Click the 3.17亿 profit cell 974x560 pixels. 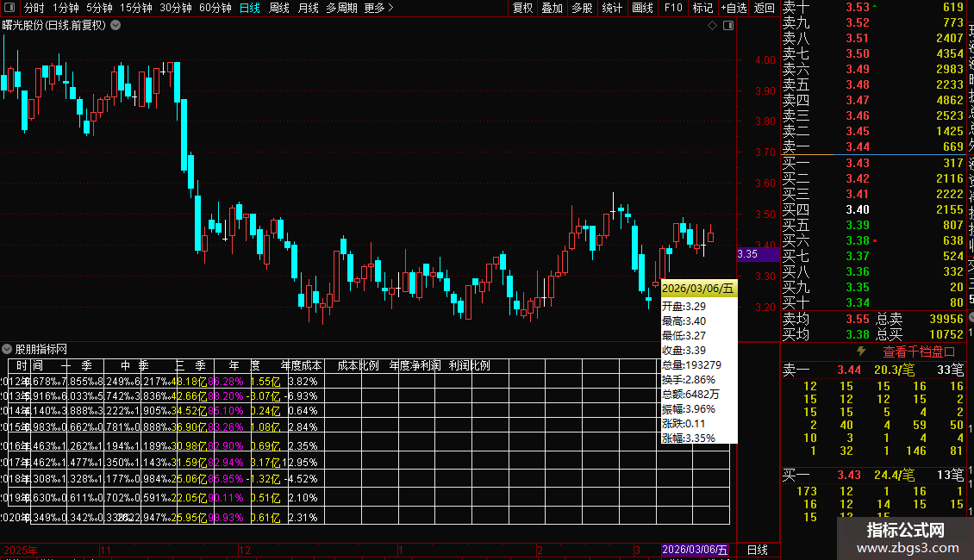[265, 463]
